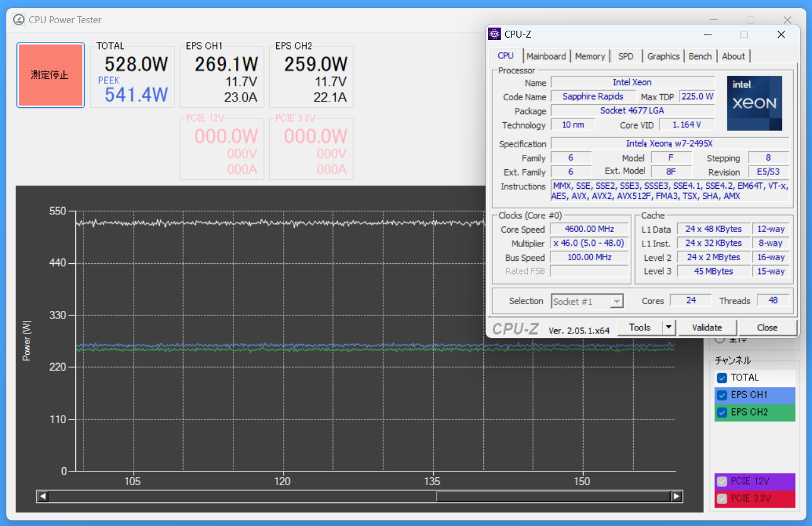Click the Instructions list text
This screenshot has height=526, width=812.
click(x=670, y=191)
